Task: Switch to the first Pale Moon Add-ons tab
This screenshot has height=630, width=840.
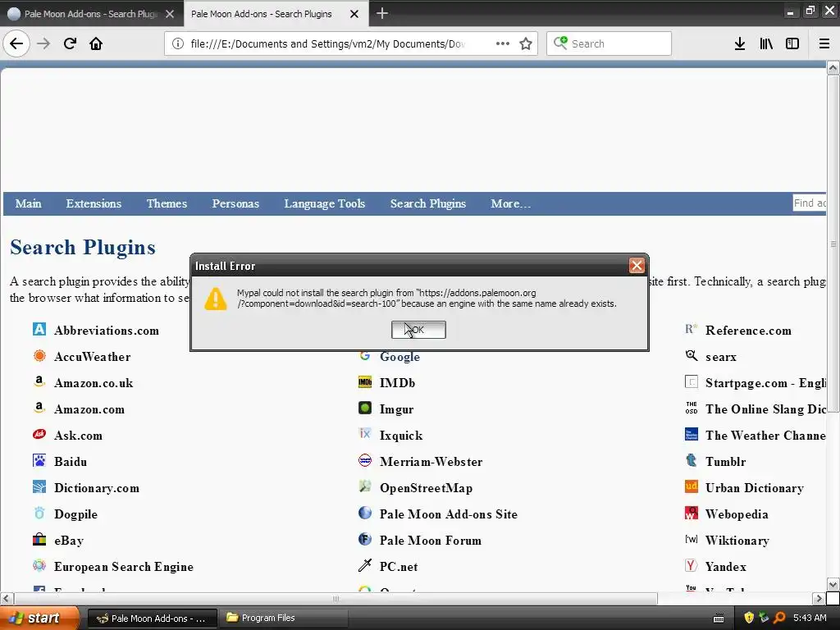Action: [x=92, y=13]
